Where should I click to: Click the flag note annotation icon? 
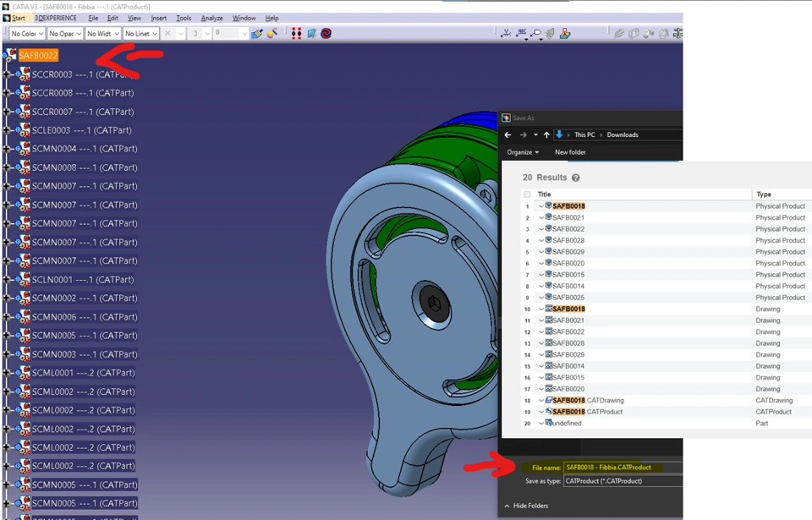tap(536, 34)
